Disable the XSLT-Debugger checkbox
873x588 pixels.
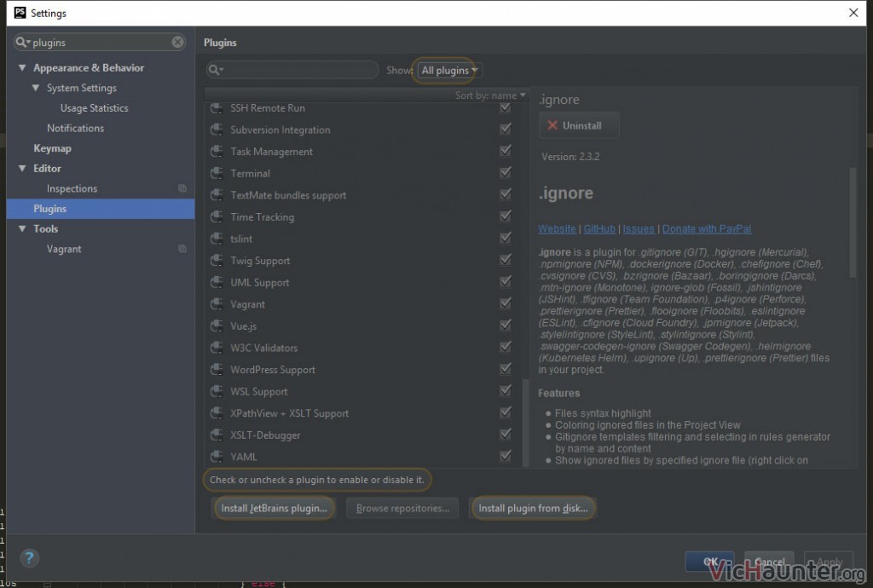tap(506, 434)
